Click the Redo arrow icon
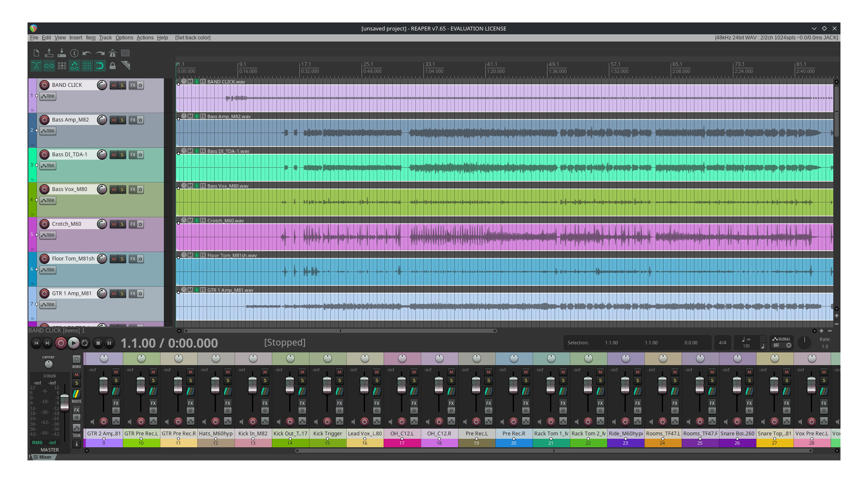The width and height of the screenshot is (868, 493). 100,53
